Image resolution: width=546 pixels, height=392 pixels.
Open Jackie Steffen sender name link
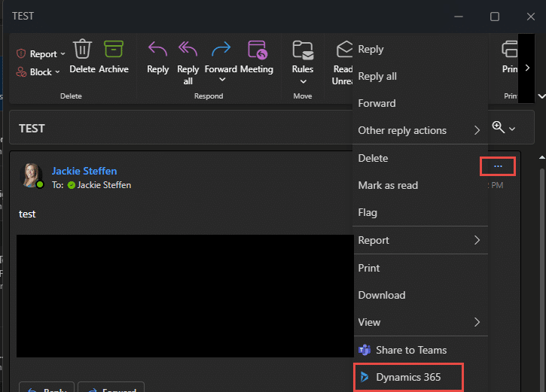[84, 171]
